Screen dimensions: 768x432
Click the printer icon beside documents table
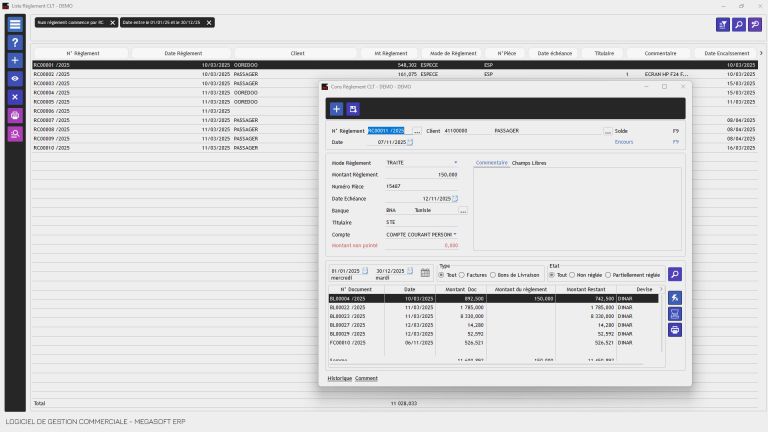(x=675, y=330)
